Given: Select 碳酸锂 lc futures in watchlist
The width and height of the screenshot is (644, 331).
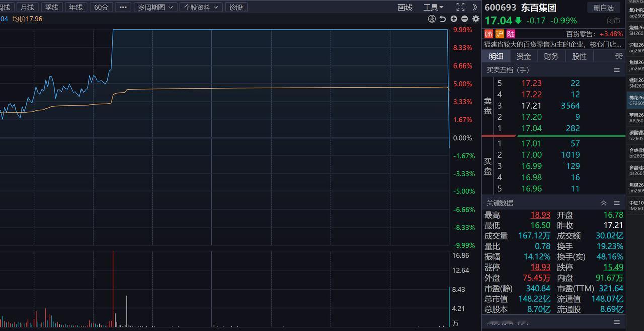Looking at the screenshot, I should tap(636, 135).
